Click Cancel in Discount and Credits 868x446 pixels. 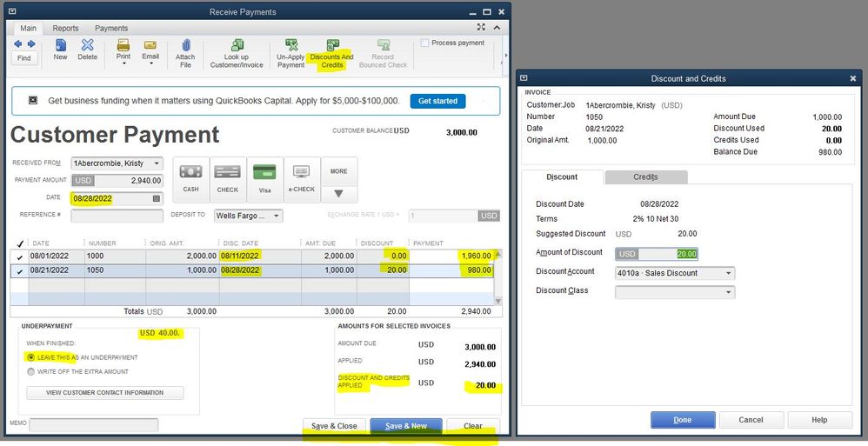(751, 420)
